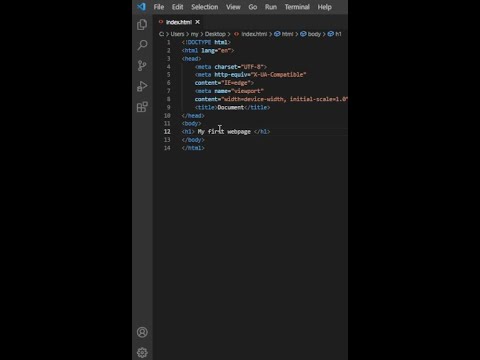
Task: Click line number 14 in gutter
Action: (167, 148)
